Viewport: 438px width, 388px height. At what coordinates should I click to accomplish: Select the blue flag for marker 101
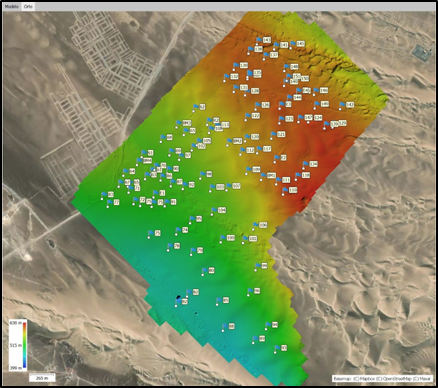coord(245,239)
